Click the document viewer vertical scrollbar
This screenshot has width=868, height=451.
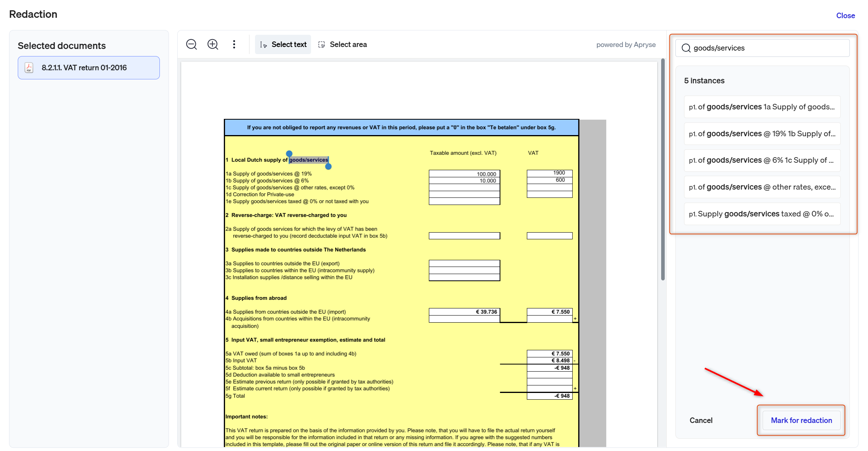pyautogui.click(x=663, y=170)
